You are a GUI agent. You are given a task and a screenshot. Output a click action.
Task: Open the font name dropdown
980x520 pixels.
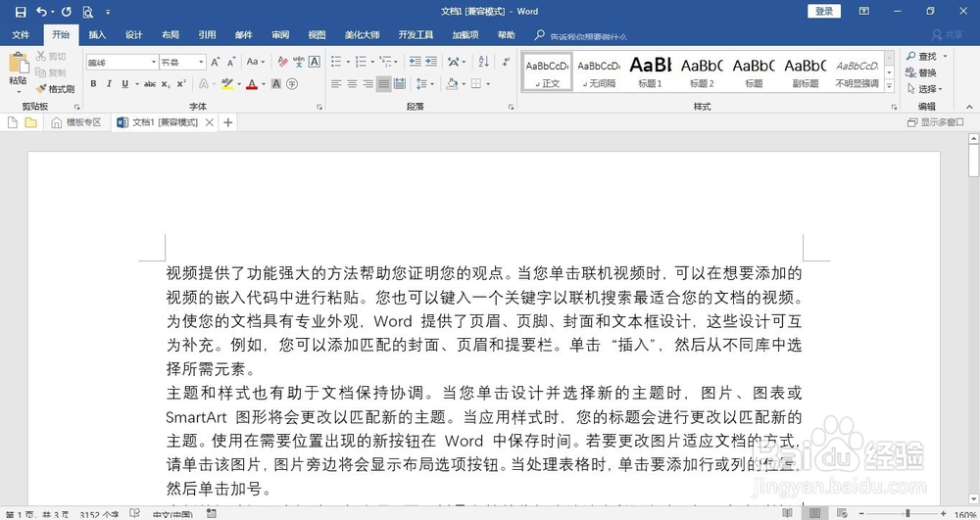154,62
